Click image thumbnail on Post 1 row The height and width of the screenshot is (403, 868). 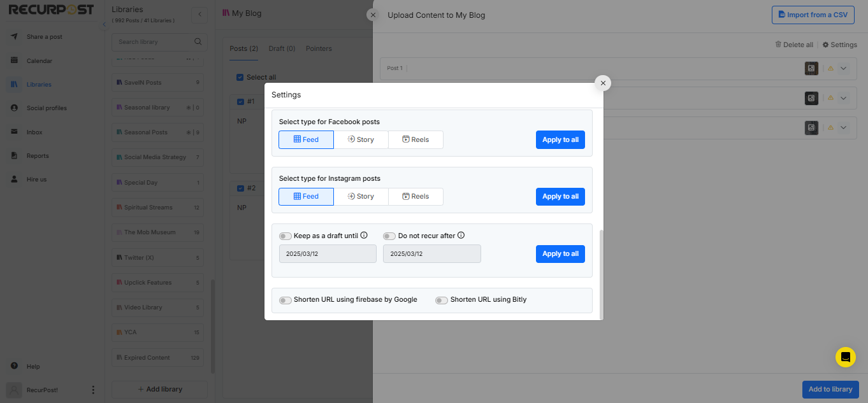811,68
